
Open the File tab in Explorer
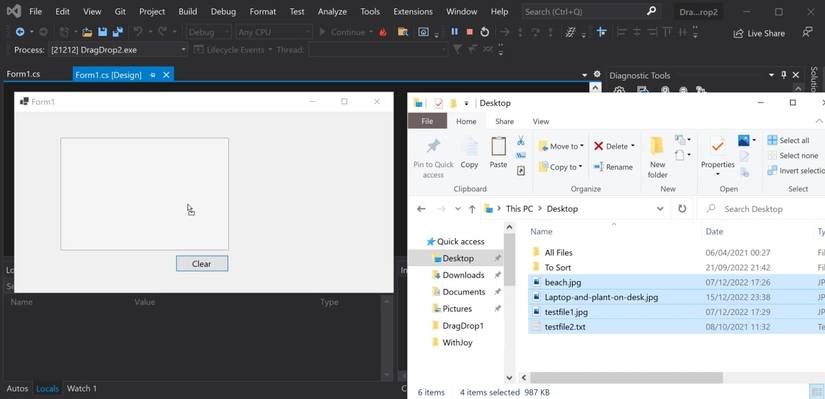pos(427,122)
